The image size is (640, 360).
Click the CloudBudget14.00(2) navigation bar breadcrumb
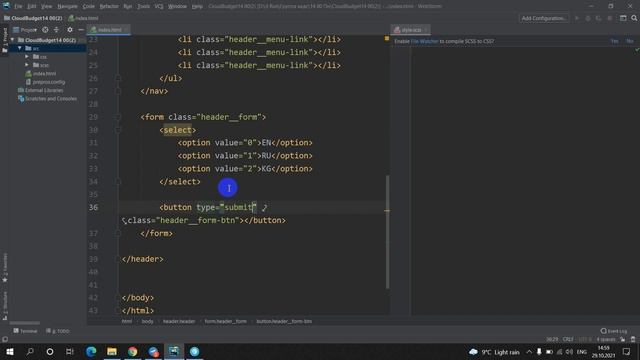coord(33,18)
